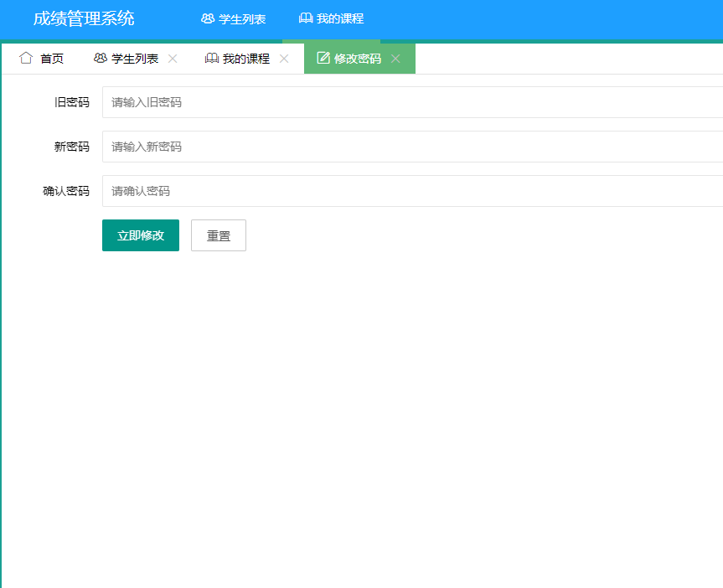Click the edit pencil icon on the 修改密码 tab
This screenshot has height=588, width=723.
pyautogui.click(x=323, y=58)
